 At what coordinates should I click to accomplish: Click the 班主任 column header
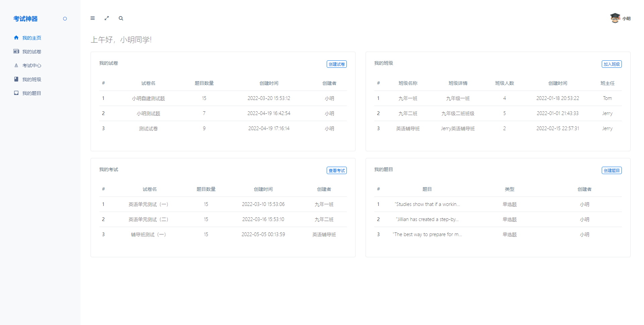pyautogui.click(x=607, y=83)
